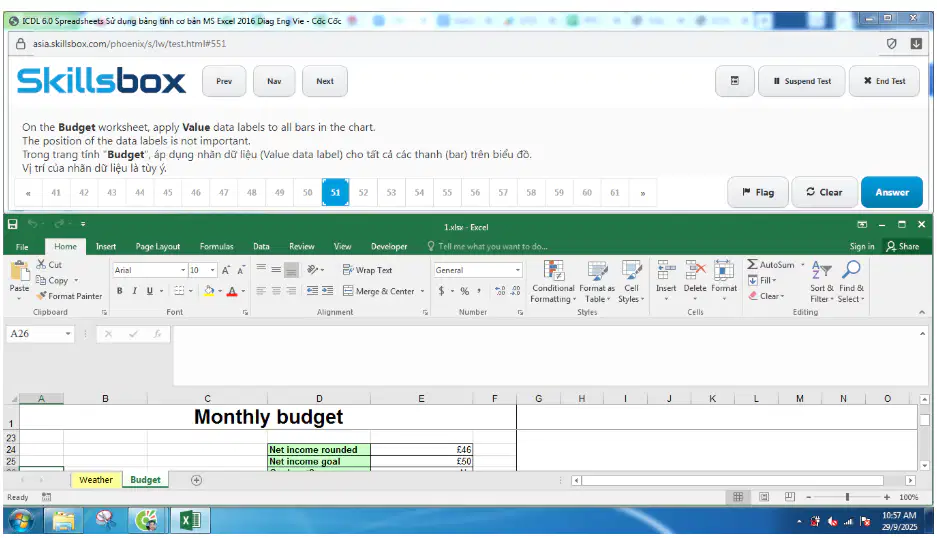This screenshot has height=538, width=937.
Task: Click Decrease Font Size icon
Action: pos(240,270)
